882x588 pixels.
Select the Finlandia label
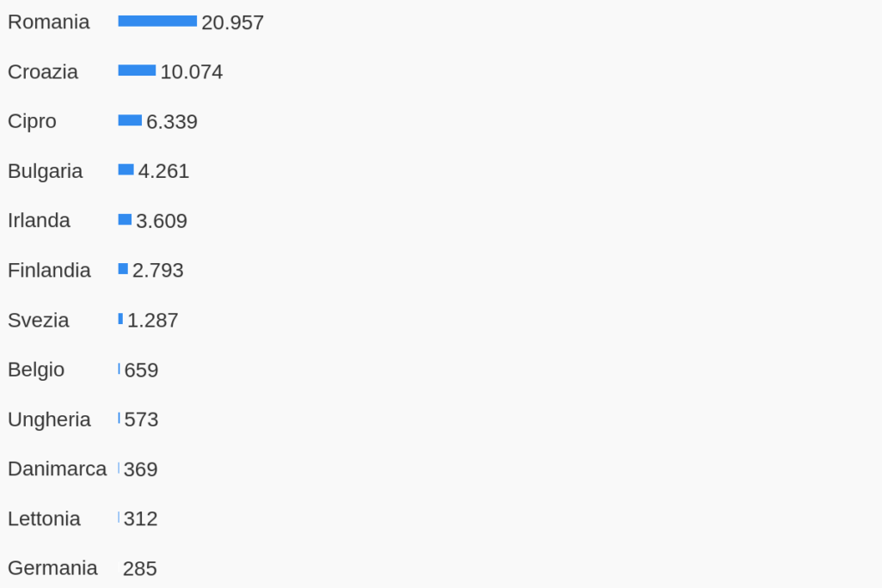(49, 271)
